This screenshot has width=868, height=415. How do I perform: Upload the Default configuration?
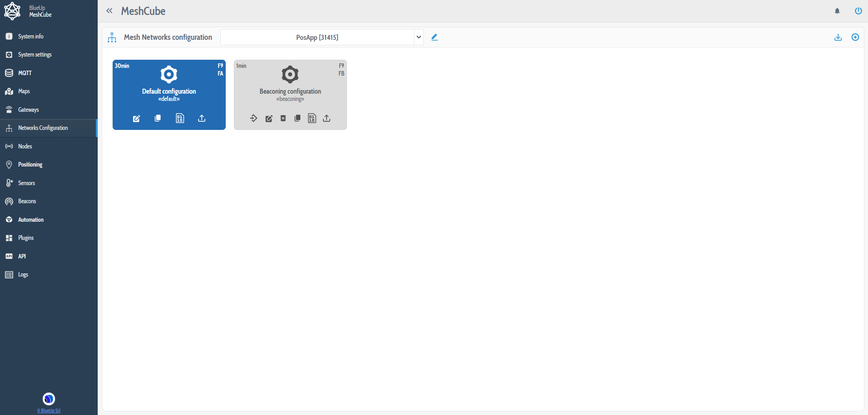coord(202,119)
